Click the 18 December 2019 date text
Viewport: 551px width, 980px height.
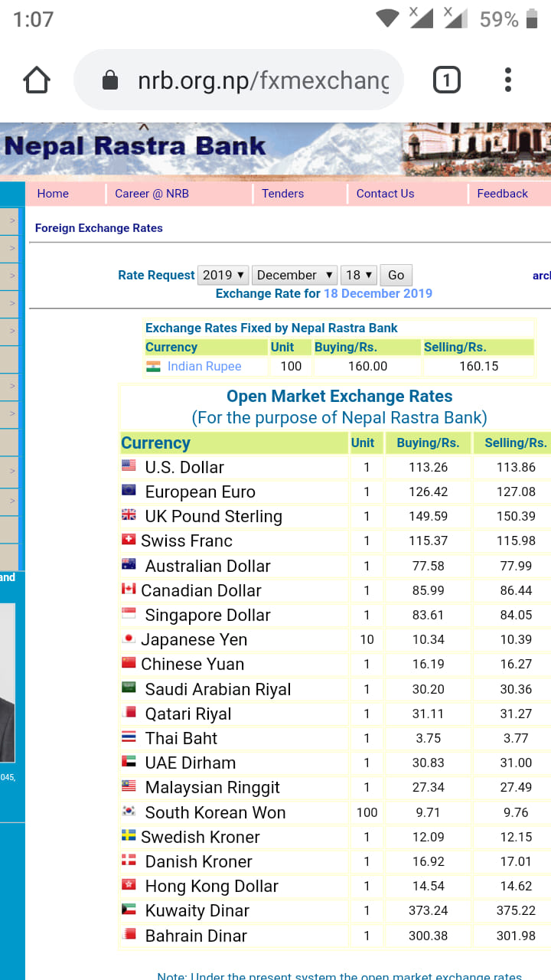point(378,293)
